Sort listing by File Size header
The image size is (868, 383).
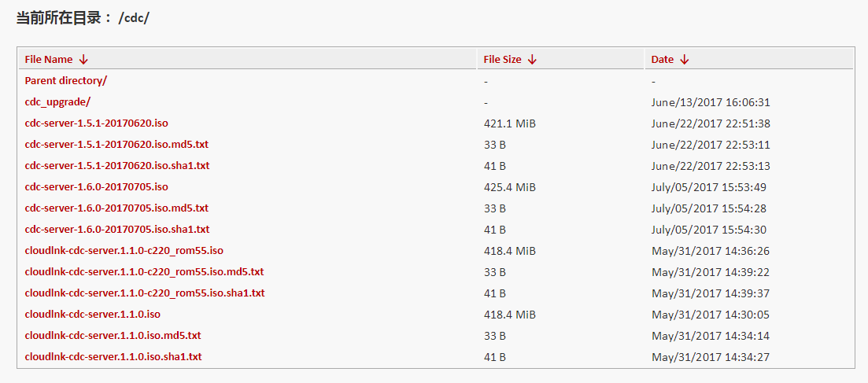pyautogui.click(x=502, y=60)
